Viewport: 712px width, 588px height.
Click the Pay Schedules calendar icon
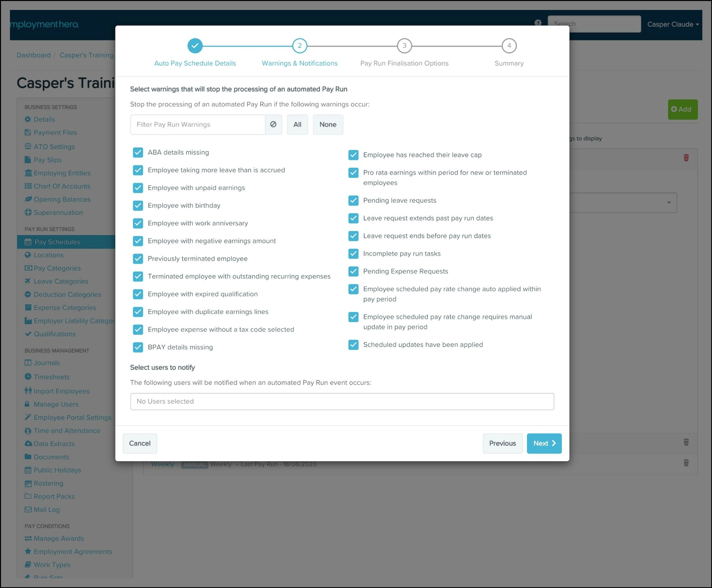click(x=28, y=242)
